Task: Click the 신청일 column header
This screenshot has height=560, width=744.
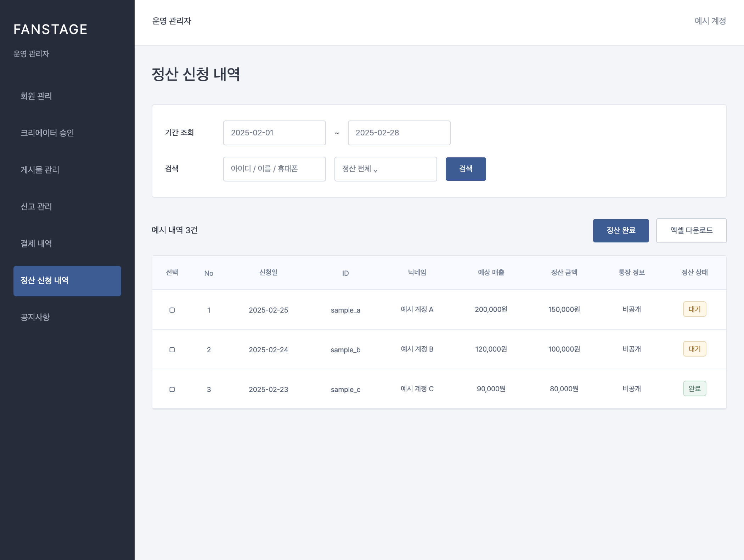Action: pyautogui.click(x=268, y=273)
